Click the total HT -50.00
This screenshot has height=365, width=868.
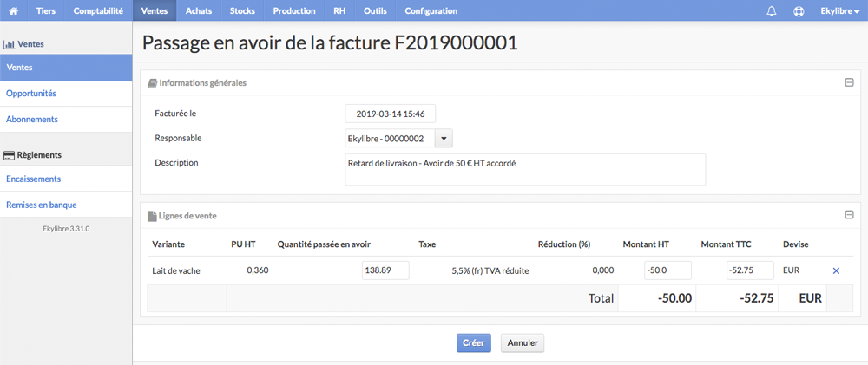coord(674,298)
